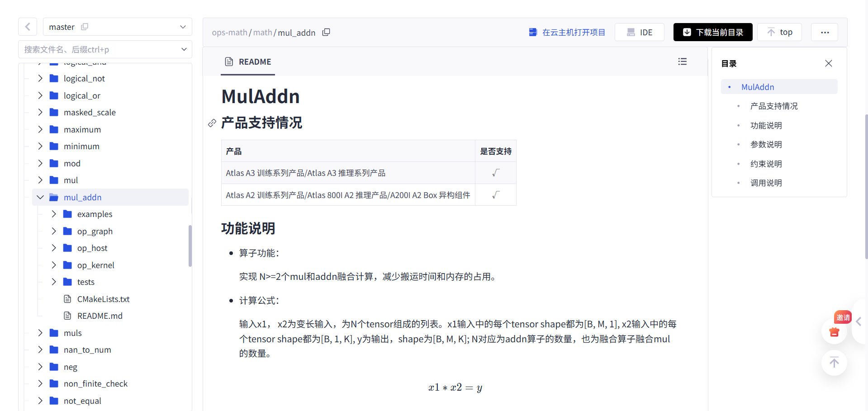Image resolution: width=868 pixels, height=411 pixels.
Task: Select mul folder in tree
Action: coord(71,180)
